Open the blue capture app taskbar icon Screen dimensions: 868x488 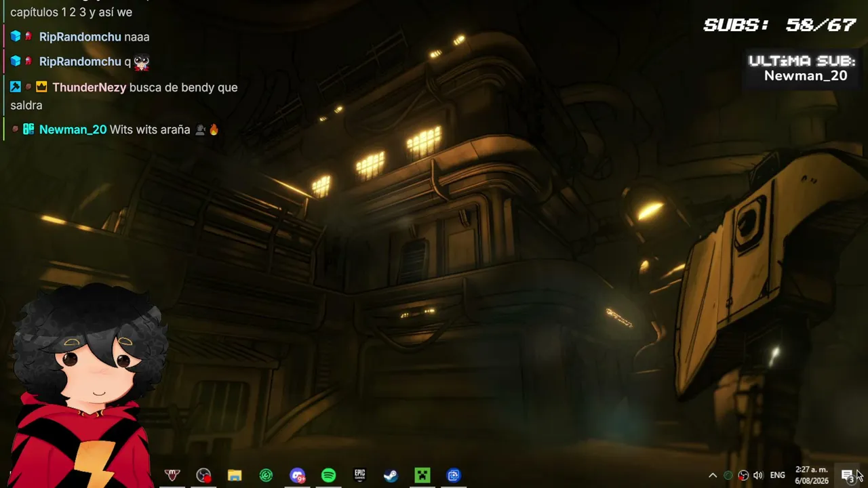pyautogui.click(x=454, y=476)
